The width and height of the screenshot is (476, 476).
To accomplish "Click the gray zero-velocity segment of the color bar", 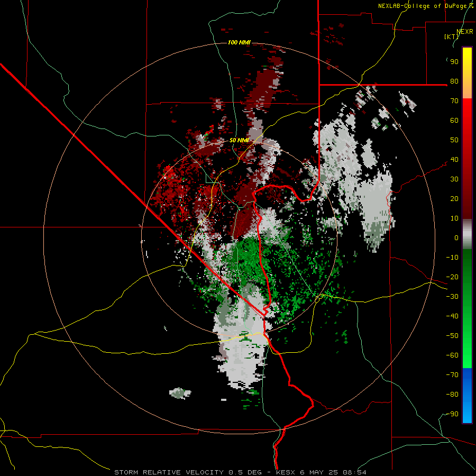I will click(x=467, y=234).
